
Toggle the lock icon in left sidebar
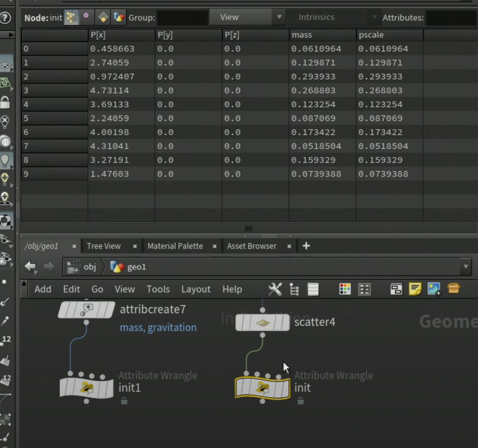(5, 102)
